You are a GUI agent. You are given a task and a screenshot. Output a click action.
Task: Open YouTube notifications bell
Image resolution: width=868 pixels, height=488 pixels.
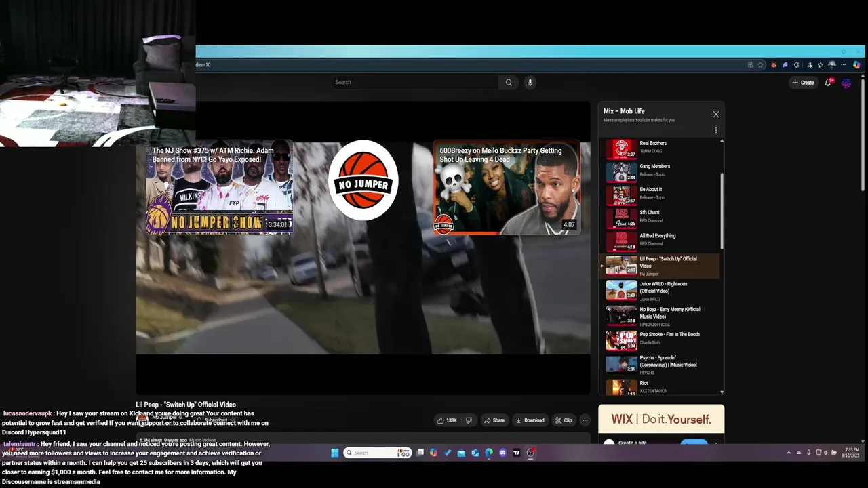pyautogui.click(x=828, y=82)
